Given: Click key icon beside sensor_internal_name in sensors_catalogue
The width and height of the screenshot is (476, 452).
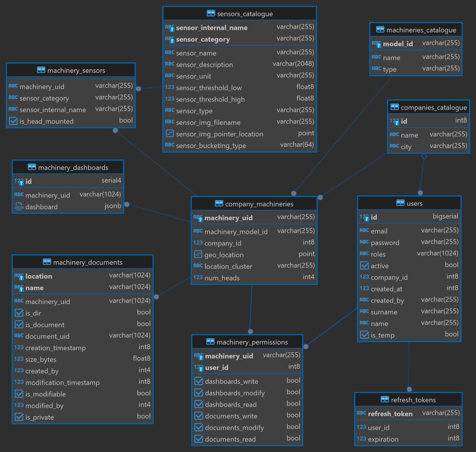Looking at the screenshot, I should (170, 28).
